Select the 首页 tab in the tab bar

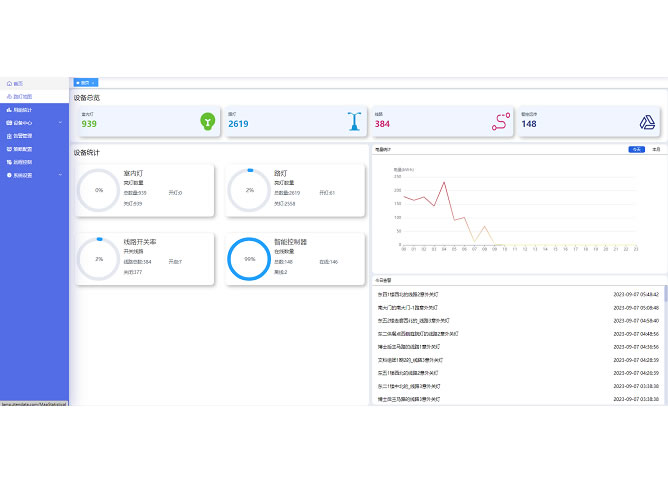point(84,82)
